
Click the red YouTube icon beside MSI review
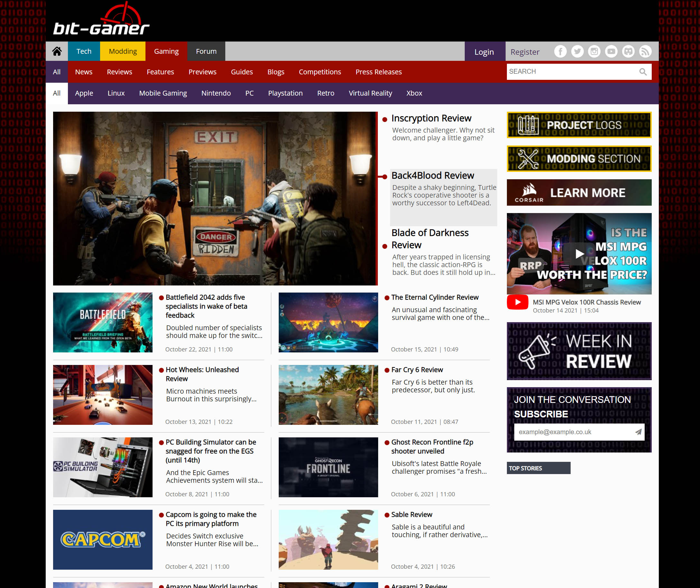click(517, 302)
